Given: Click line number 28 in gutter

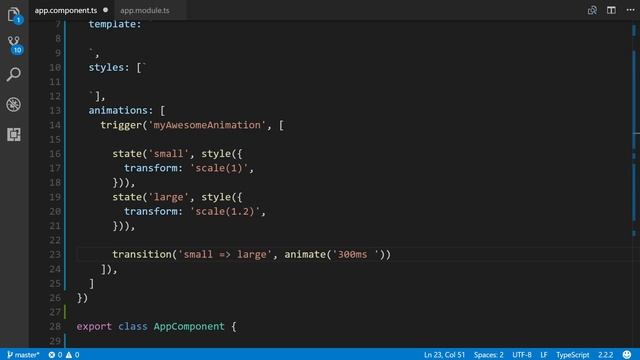Looking at the screenshot, I should click(55, 326).
